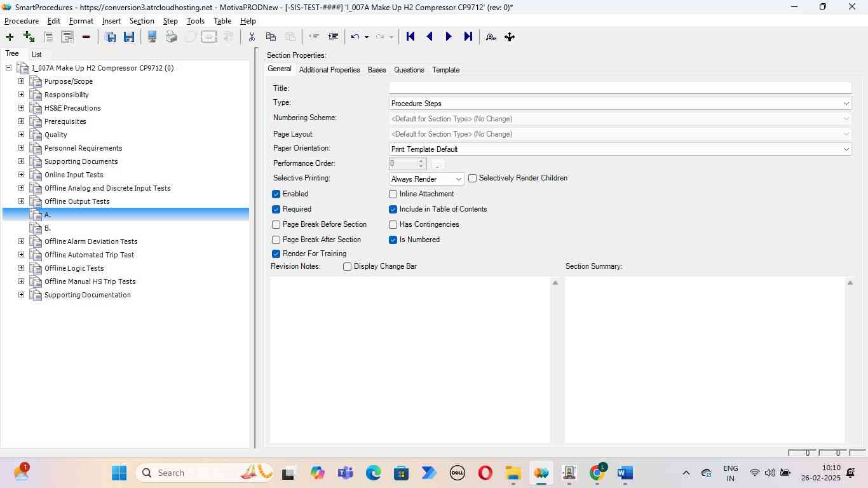The height and width of the screenshot is (488, 868).
Task: Click the Windows Start button
Action: point(119,473)
